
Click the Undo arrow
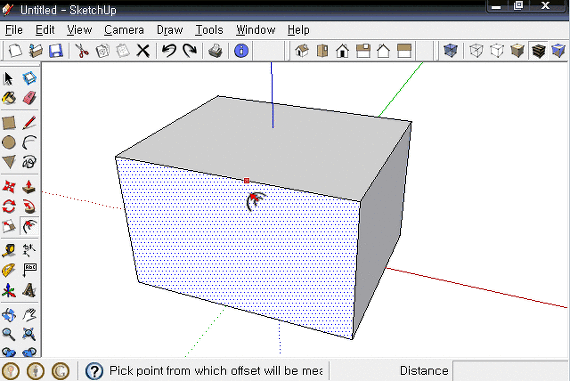169,51
